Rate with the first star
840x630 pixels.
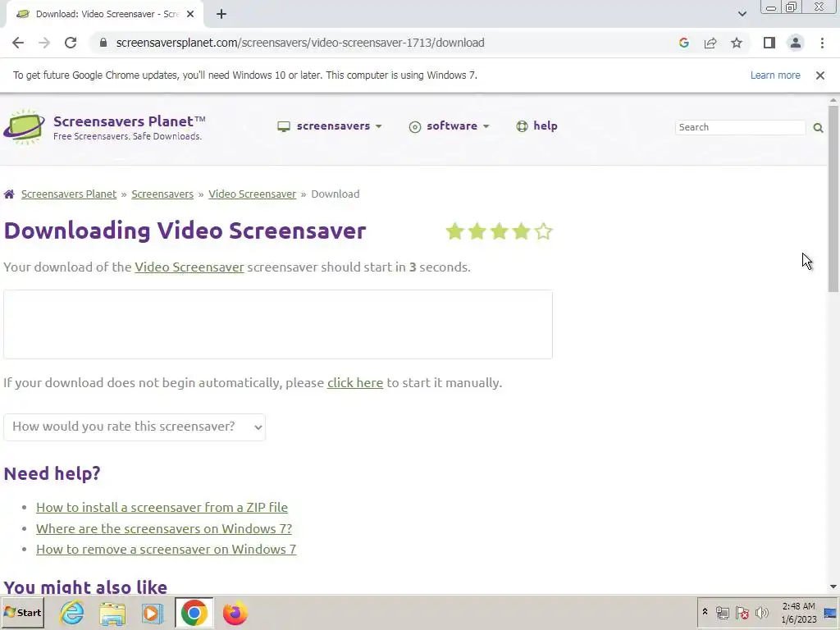454,231
